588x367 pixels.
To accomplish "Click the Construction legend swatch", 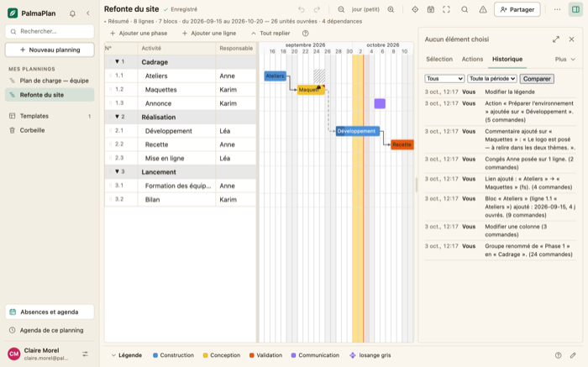I will (155, 355).
